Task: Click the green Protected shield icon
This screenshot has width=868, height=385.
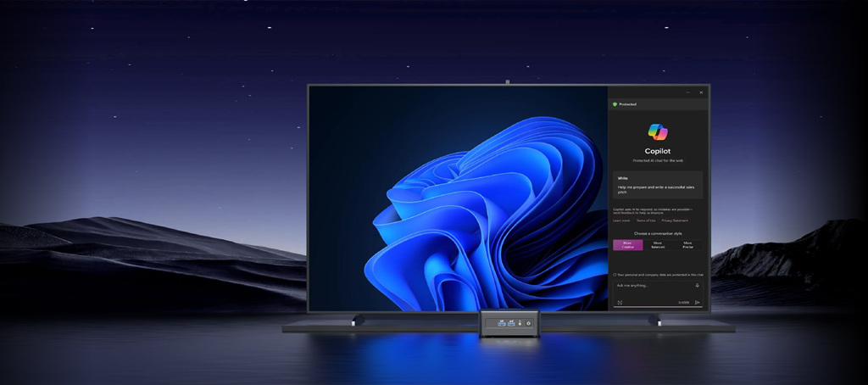Action: (615, 104)
